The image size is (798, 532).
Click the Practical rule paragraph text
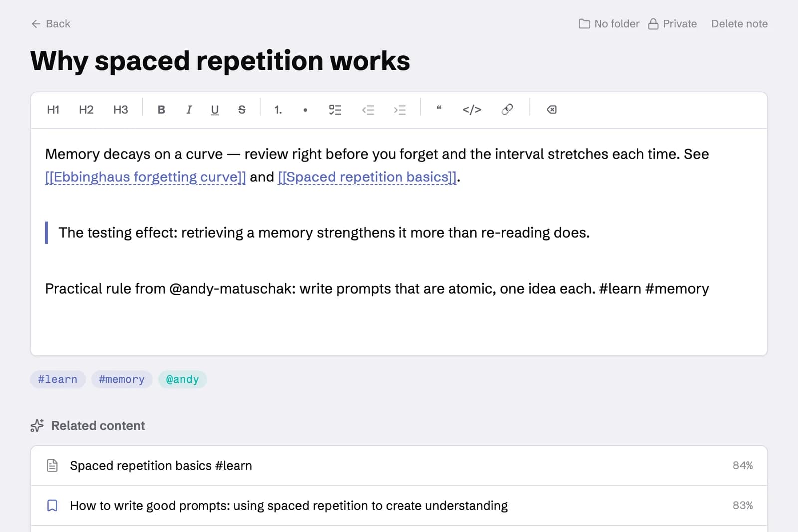coord(377,289)
